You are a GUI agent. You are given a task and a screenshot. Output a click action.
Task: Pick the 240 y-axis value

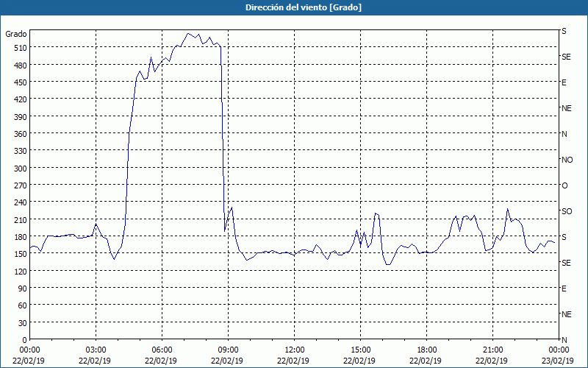click(x=21, y=202)
